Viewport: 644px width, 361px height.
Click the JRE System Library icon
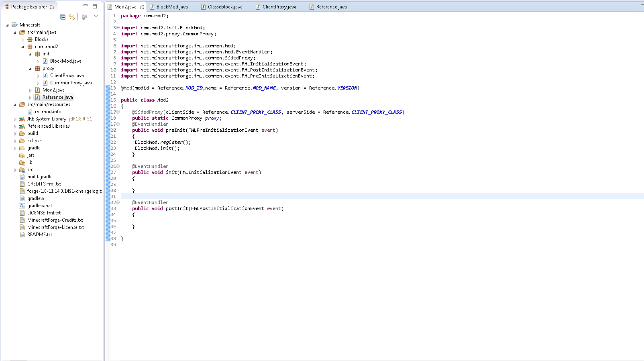[x=22, y=119]
